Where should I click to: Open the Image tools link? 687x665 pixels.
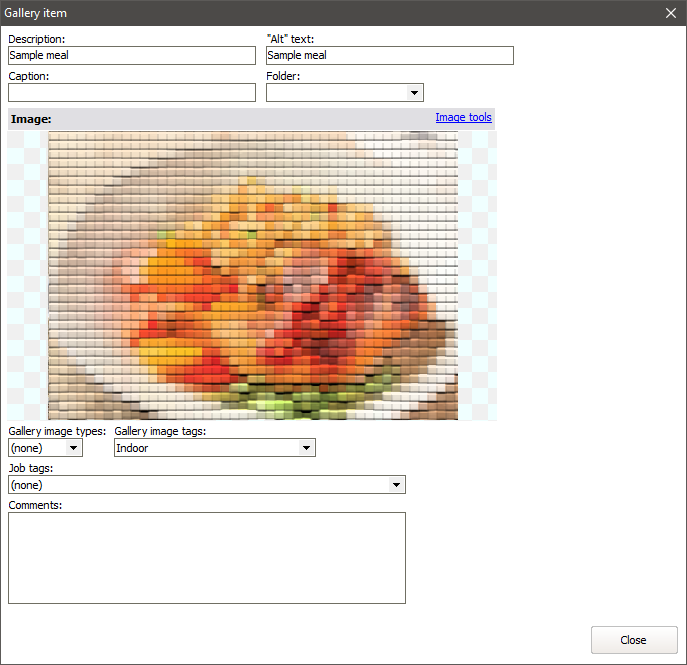(x=463, y=118)
